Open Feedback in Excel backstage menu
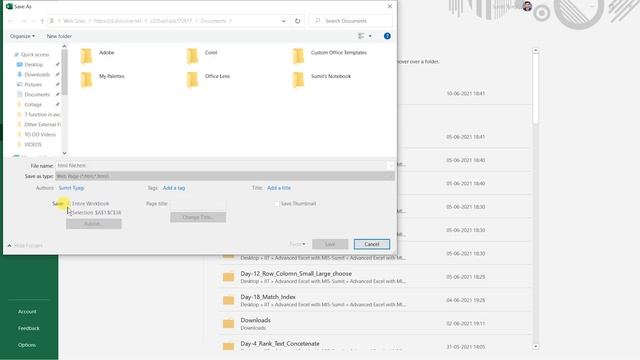640x360 pixels. [29, 328]
